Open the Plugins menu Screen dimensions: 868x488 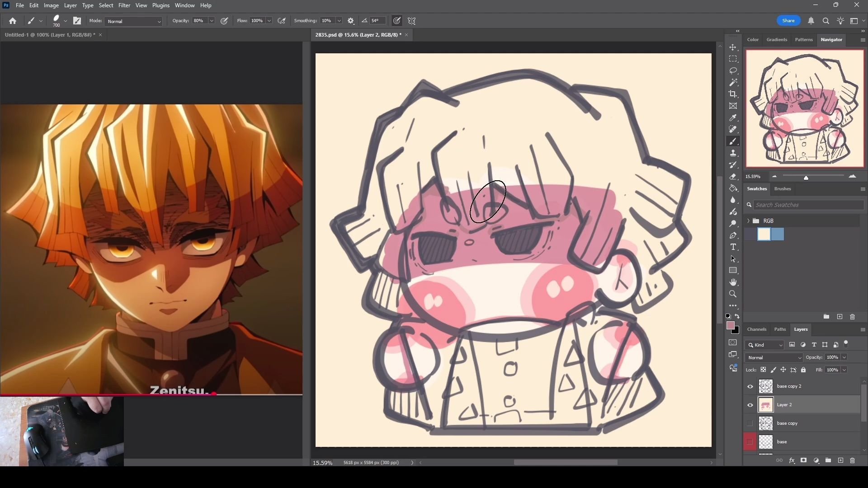[x=160, y=5]
